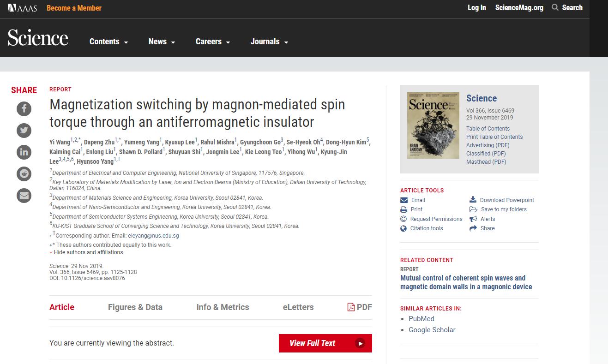Image resolution: width=608 pixels, height=364 pixels.
Task: Click author name Hyunsoo Yang
Action: [x=95, y=162]
